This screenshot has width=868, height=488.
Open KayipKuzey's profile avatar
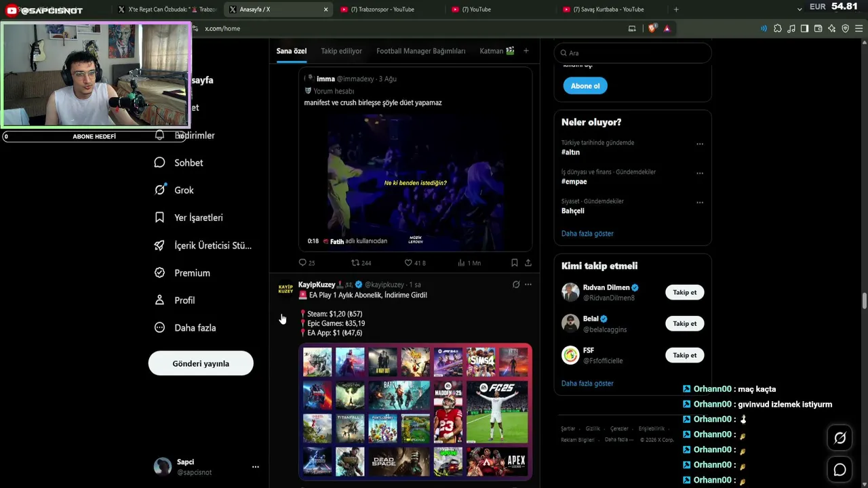(285, 289)
